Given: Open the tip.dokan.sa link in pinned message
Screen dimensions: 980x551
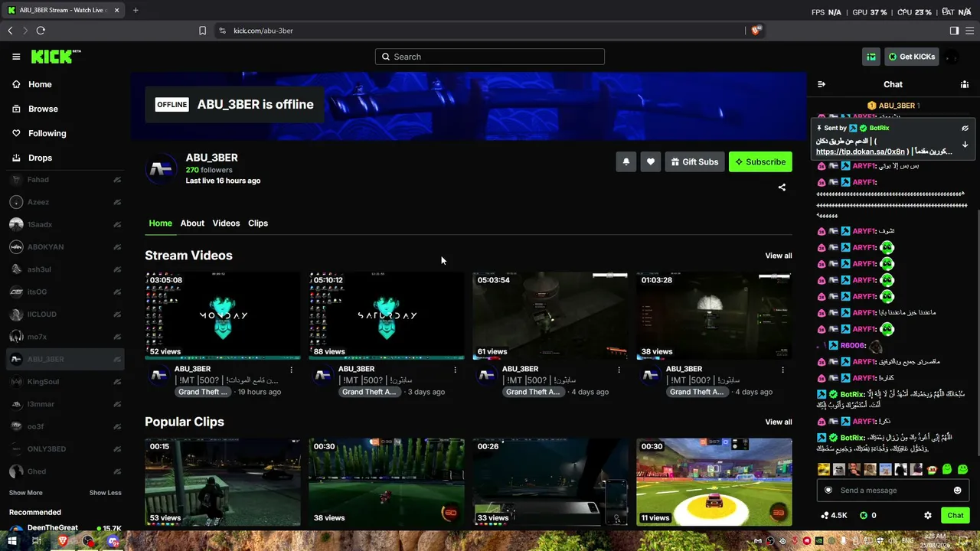Looking at the screenshot, I should [x=861, y=152].
